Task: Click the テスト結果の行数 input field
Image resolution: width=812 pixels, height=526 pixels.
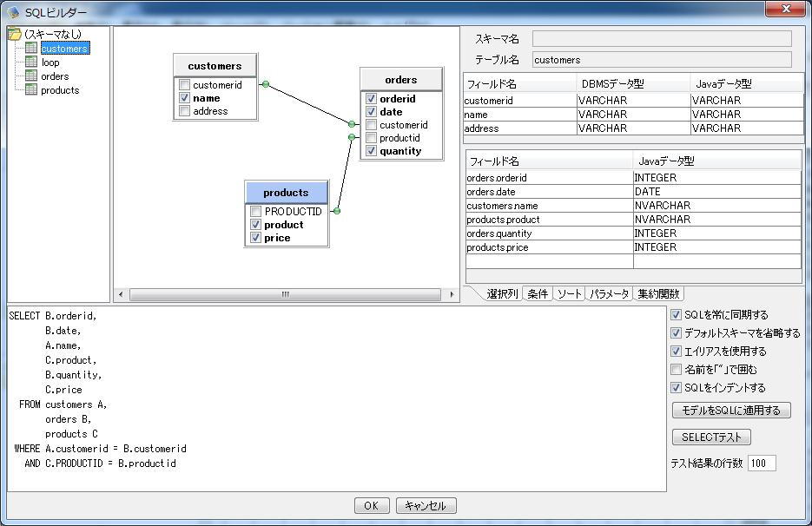Action: coord(762,463)
